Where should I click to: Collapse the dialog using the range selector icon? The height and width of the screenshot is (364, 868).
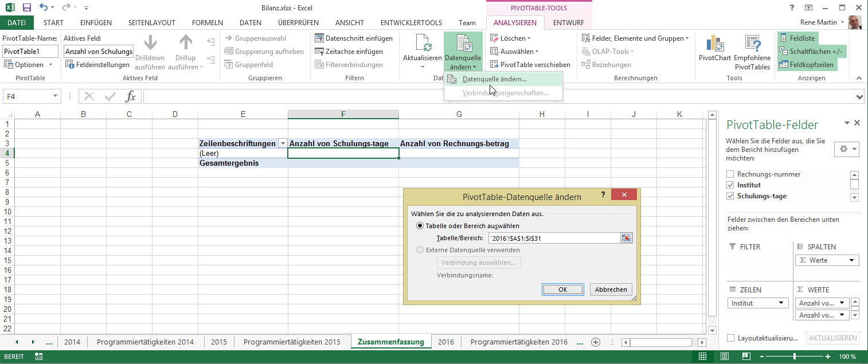[x=626, y=238]
